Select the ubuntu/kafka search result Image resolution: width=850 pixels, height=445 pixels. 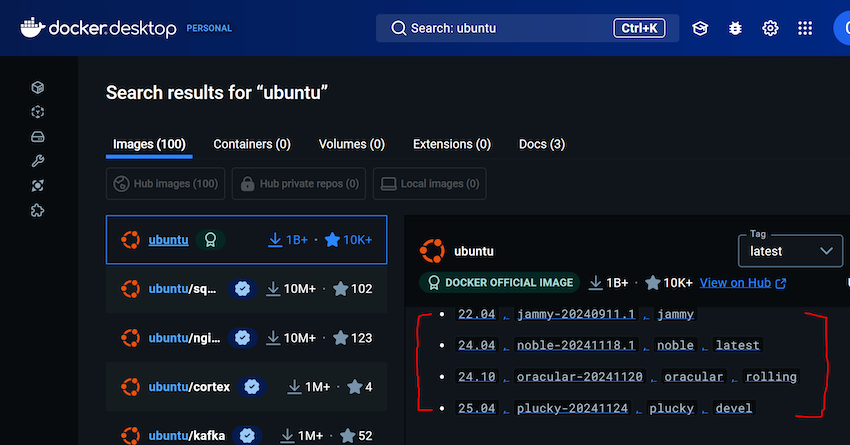click(x=247, y=429)
